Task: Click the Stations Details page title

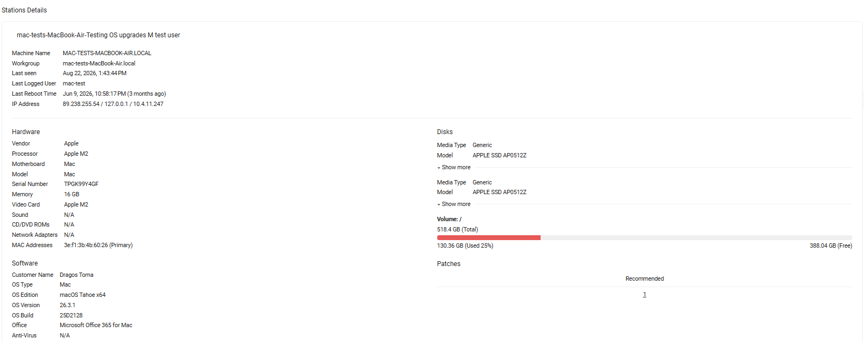Action: pyautogui.click(x=24, y=10)
